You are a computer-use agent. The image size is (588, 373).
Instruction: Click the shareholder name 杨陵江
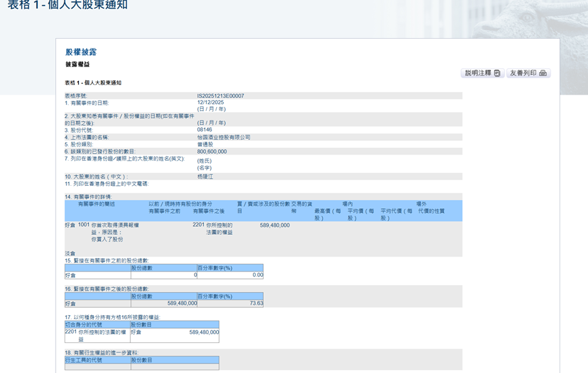pos(205,176)
